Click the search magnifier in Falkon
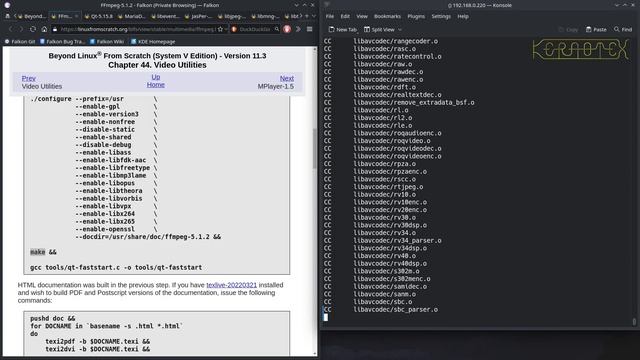Viewport: 640px width, 360px height. click(x=277, y=29)
